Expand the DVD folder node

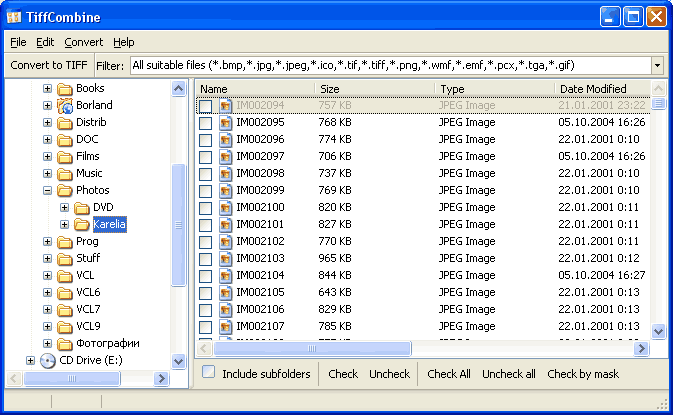tap(64, 207)
